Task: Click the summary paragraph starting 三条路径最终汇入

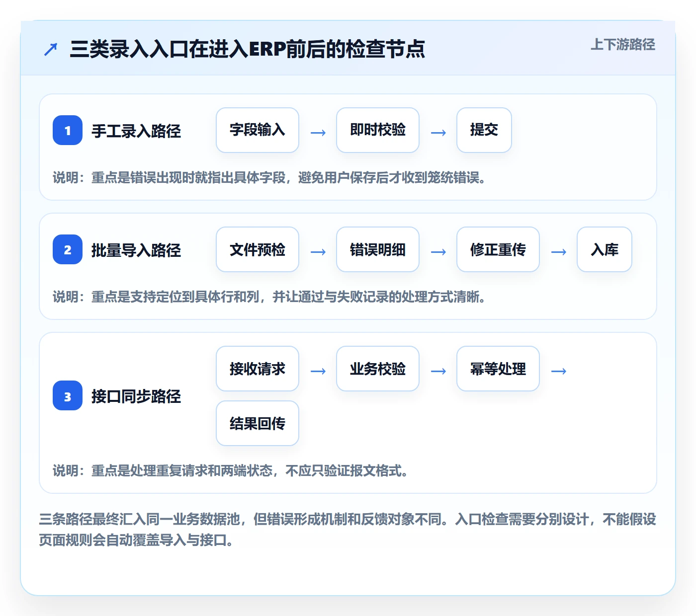Action: (x=348, y=530)
